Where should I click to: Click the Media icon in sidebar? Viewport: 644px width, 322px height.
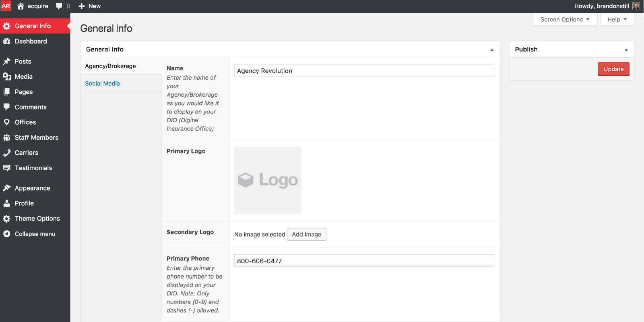[x=6, y=76]
